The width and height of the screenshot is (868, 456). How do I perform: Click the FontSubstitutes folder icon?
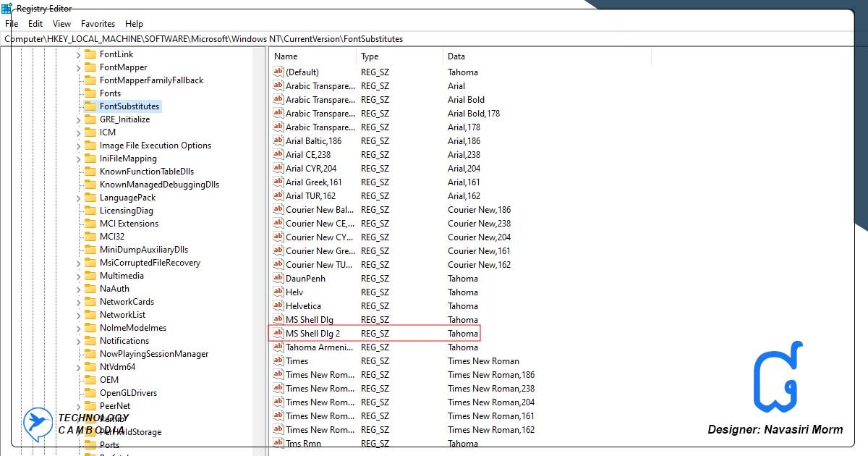tap(90, 106)
